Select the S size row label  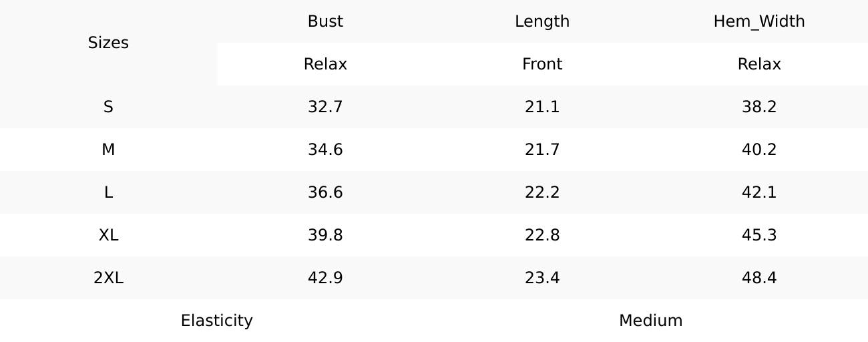pos(108,107)
